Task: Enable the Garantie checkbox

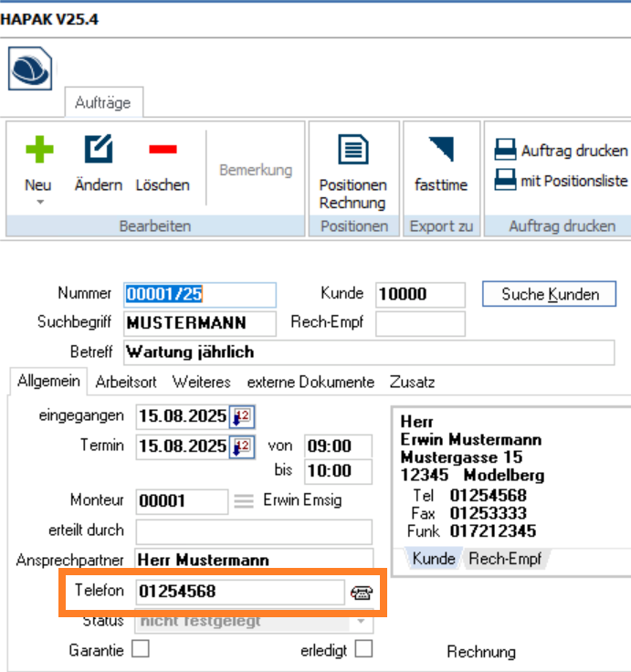Action: [x=140, y=649]
